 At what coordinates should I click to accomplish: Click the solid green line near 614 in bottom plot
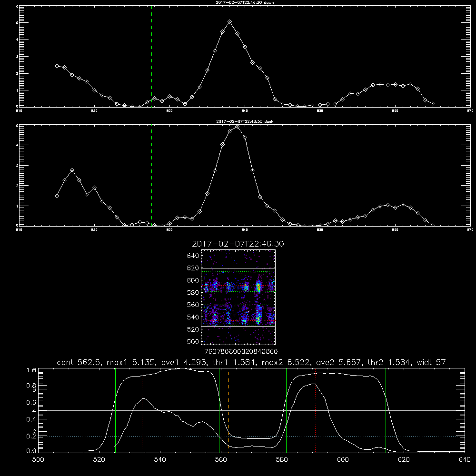(386, 410)
